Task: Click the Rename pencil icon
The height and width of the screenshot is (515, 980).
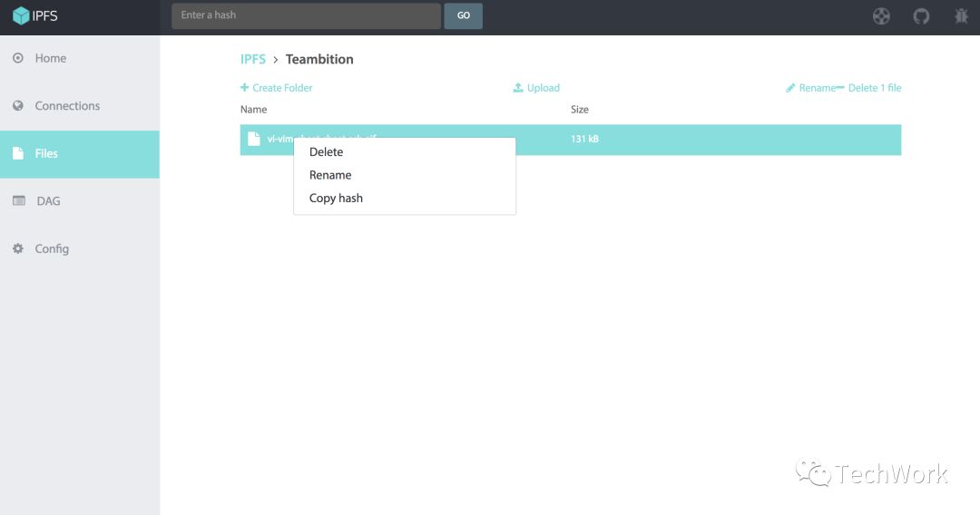Action: point(790,88)
